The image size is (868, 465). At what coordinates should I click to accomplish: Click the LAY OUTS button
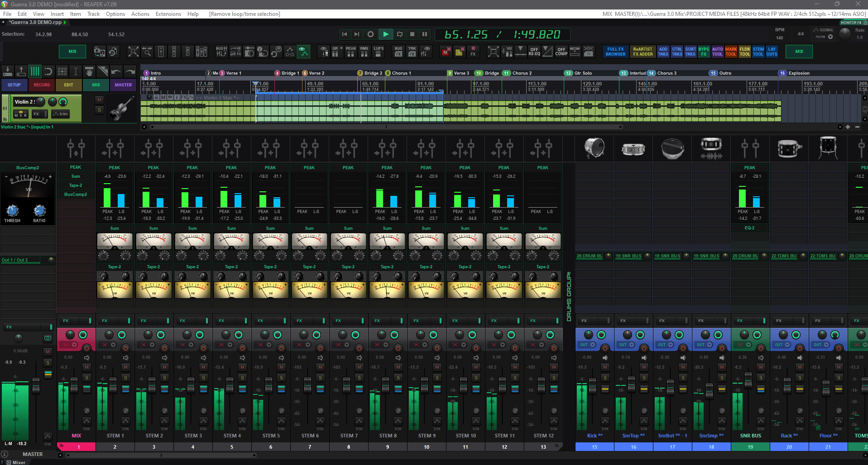[772, 52]
